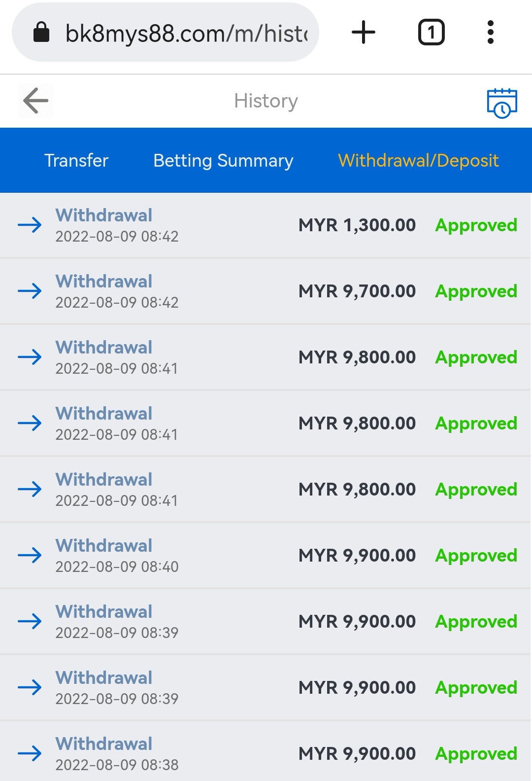Open the calendar date filter icon
This screenshot has height=781, width=532.
(501, 103)
